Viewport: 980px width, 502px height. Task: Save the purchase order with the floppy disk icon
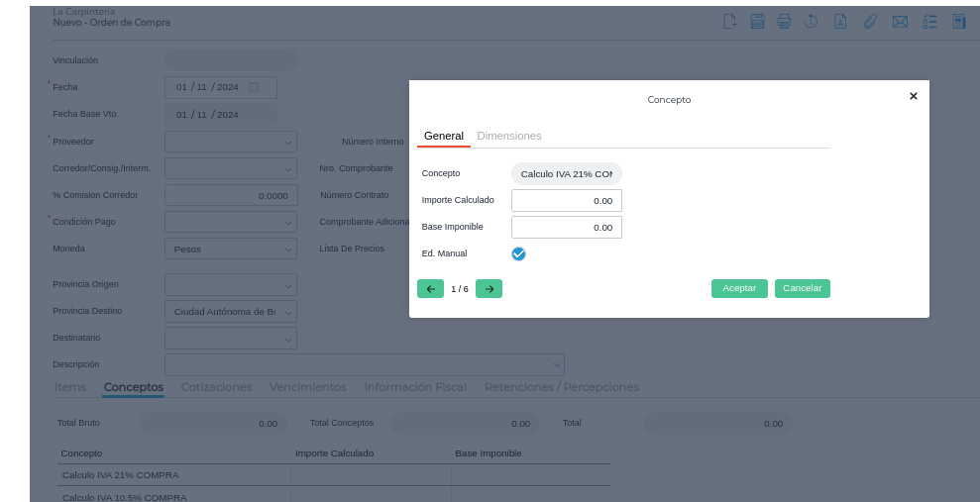coord(757,21)
